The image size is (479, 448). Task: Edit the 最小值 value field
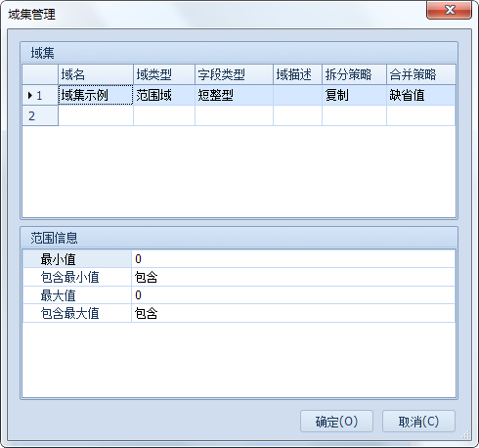293,259
